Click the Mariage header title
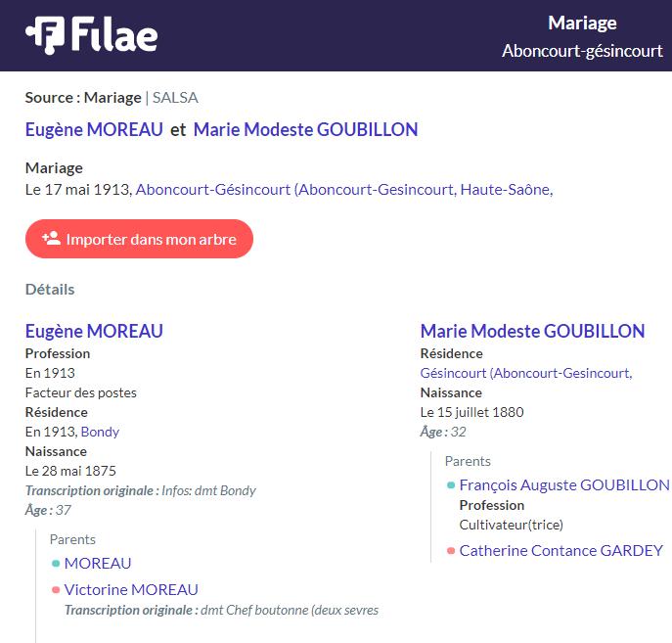 582,23
